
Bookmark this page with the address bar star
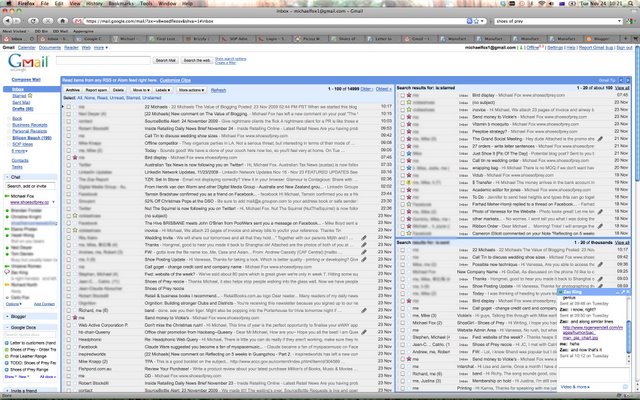476,21
